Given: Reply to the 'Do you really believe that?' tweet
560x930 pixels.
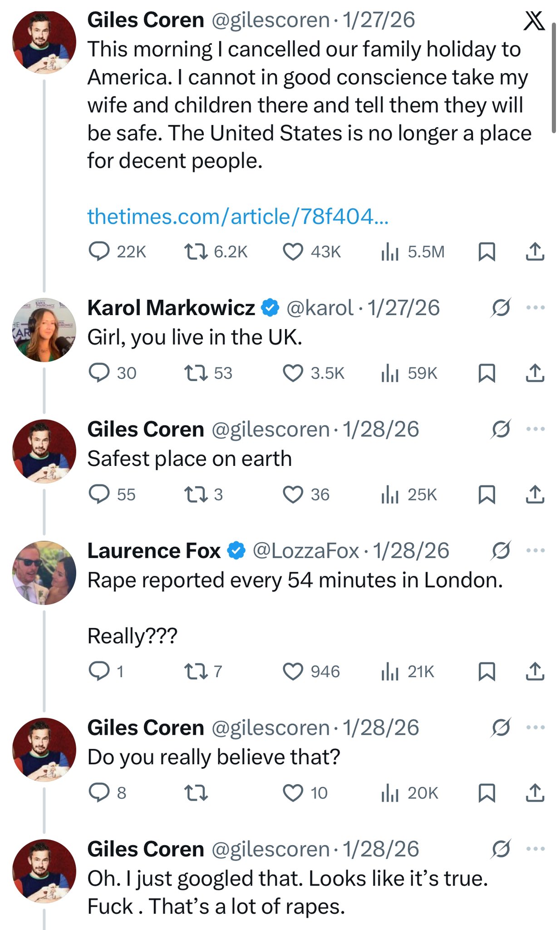Looking at the screenshot, I should tap(98, 793).
